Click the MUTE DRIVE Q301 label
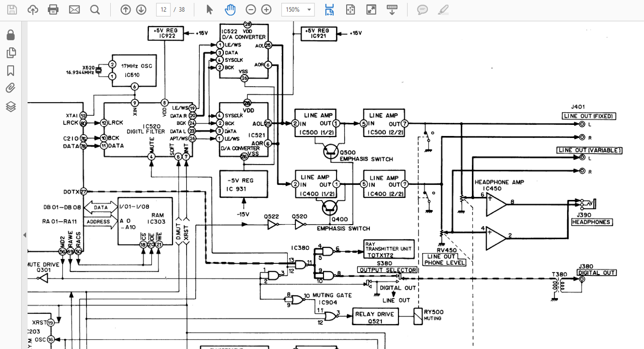This screenshot has height=349, width=644. pyautogui.click(x=44, y=267)
